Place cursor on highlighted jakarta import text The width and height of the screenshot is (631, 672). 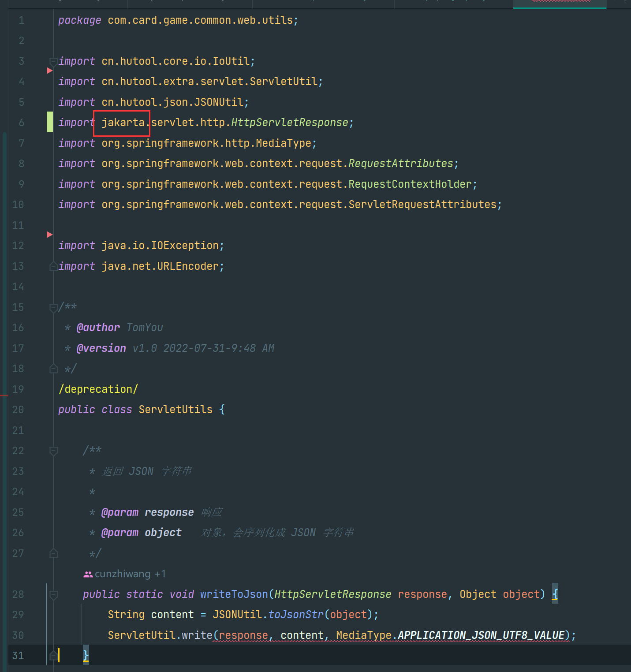[122, 122]
